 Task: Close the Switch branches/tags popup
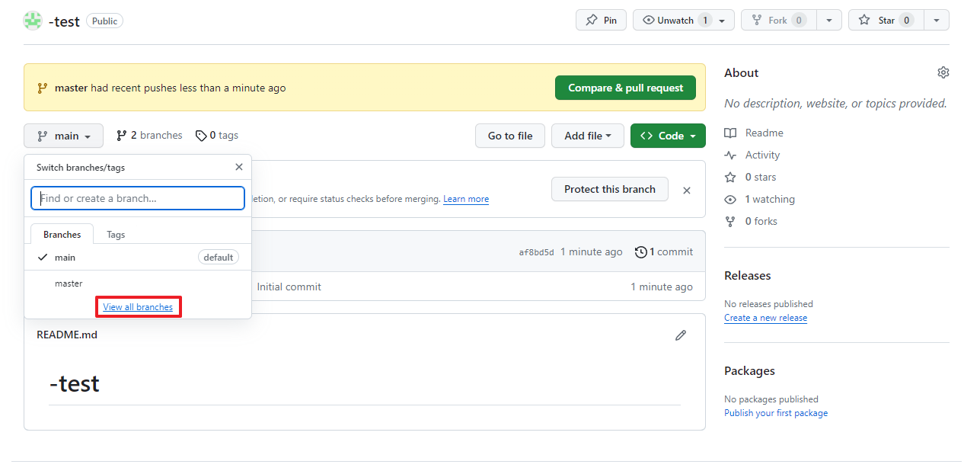[x=239, y=167]
